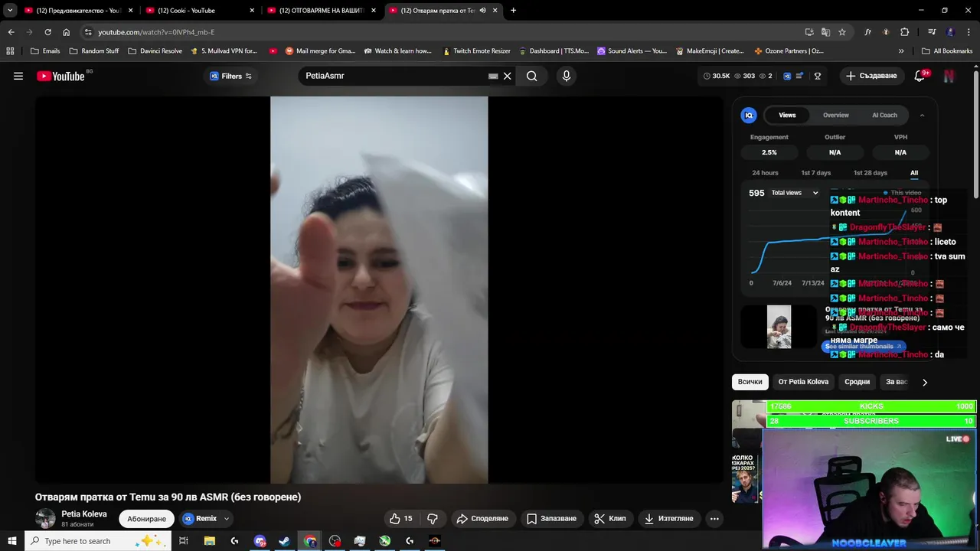Image resolution: width=980 pixels, height=551 pixels.
Task: Open the Създаване create button
Action: tap(871, 76)
